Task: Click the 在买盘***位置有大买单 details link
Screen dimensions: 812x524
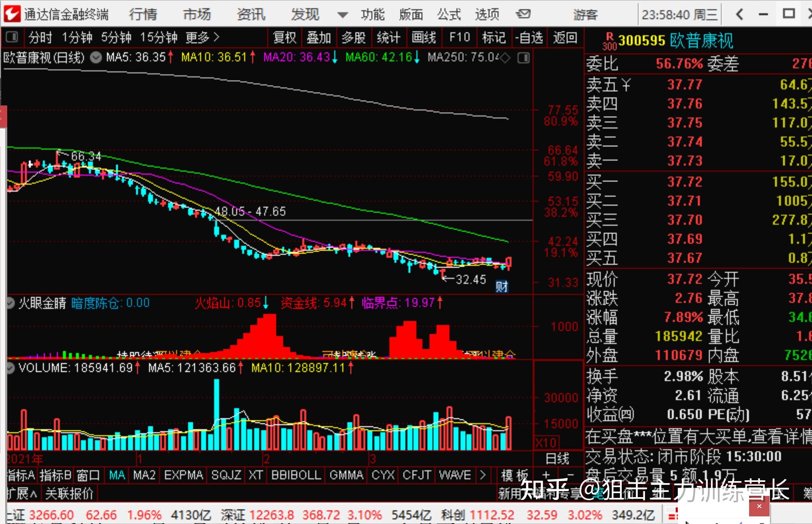Action: click(698, 437)
